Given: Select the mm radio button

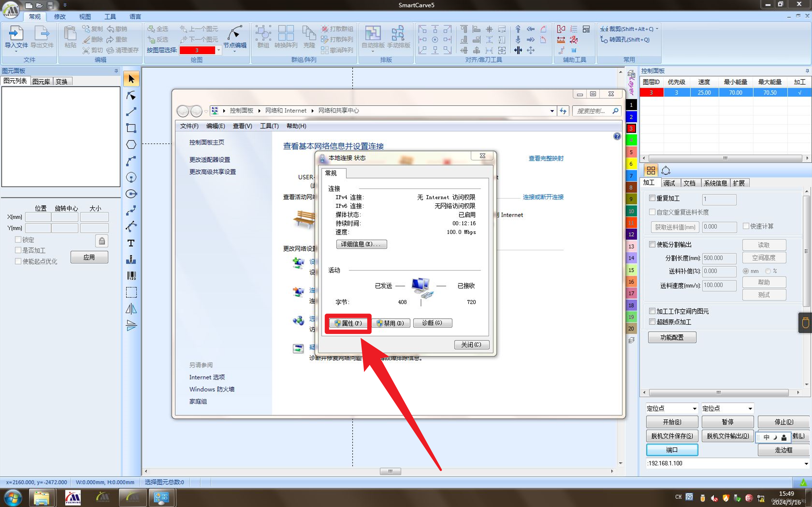Looking at the screenshot, I should 746,271.
